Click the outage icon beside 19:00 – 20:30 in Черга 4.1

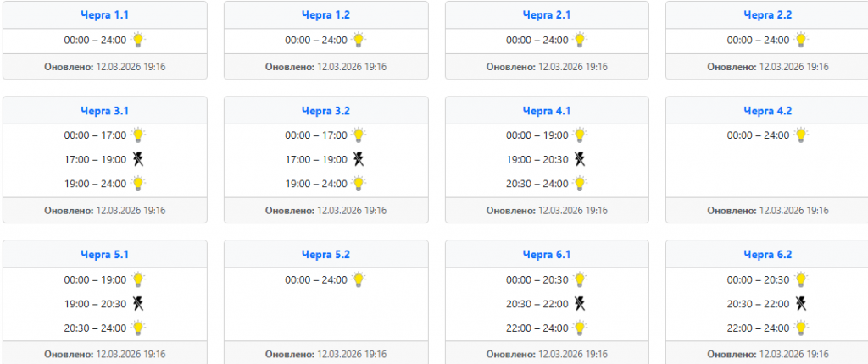pyautogui.click(x=580, y=159)
